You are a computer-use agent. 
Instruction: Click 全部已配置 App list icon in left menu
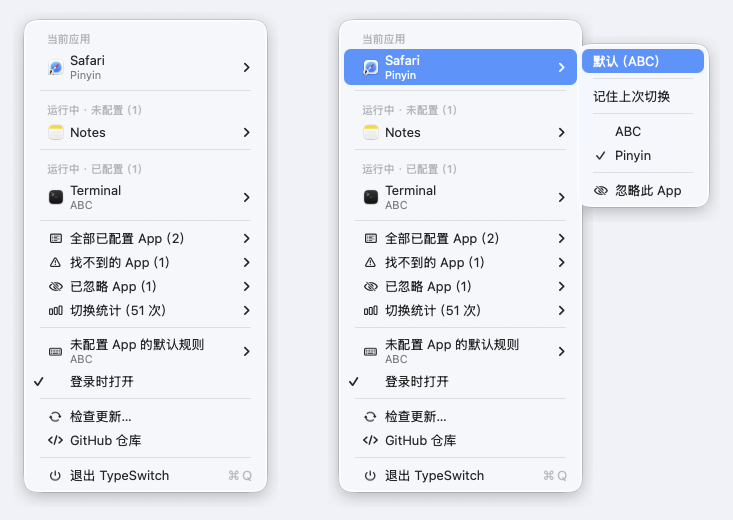[56, 238]
